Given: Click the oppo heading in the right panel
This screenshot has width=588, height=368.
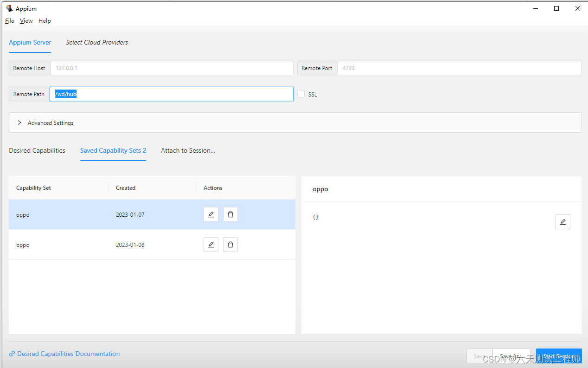Looking at the screenshot, I should pos(320,189).
